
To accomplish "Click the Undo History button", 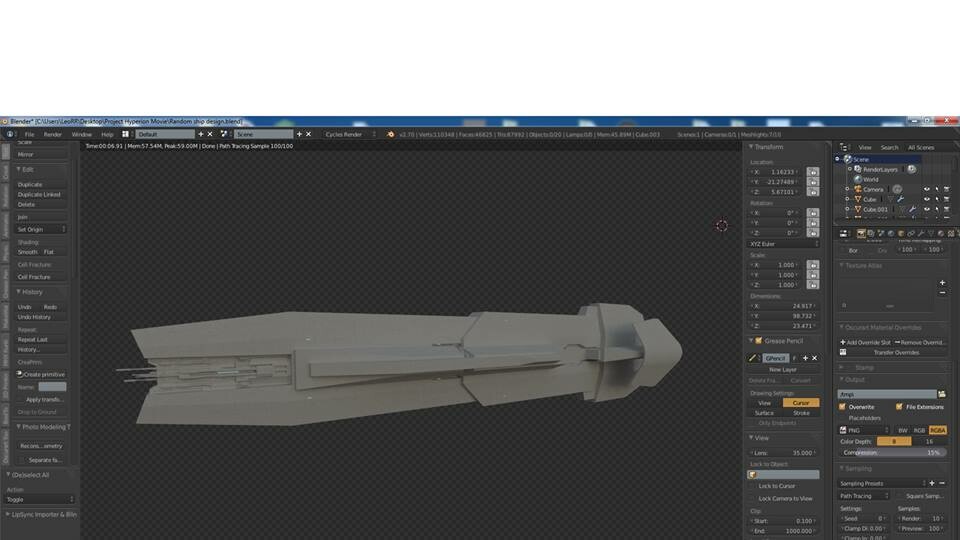I will point(41,317).
